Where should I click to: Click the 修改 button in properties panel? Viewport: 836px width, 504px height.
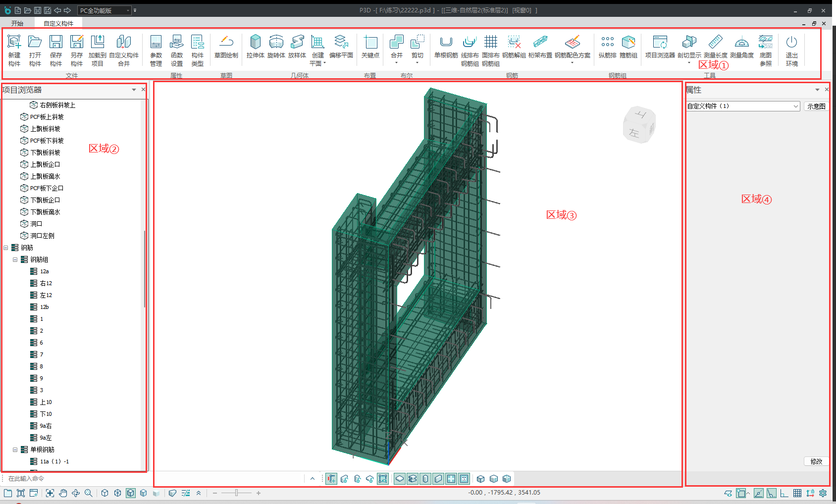click(x=816, y=461)
